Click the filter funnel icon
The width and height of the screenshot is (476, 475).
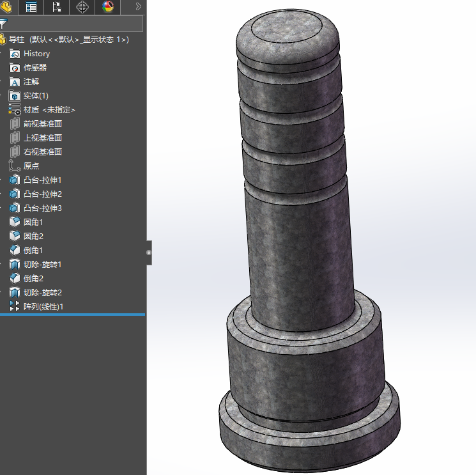click(3, 24)
